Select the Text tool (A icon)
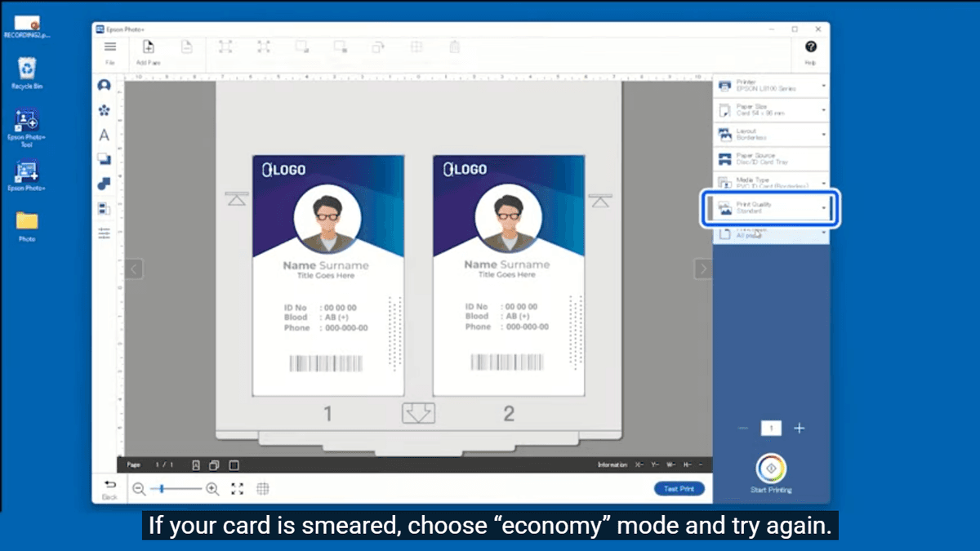This screenshot has width=980, height=551. click(104, 136)
